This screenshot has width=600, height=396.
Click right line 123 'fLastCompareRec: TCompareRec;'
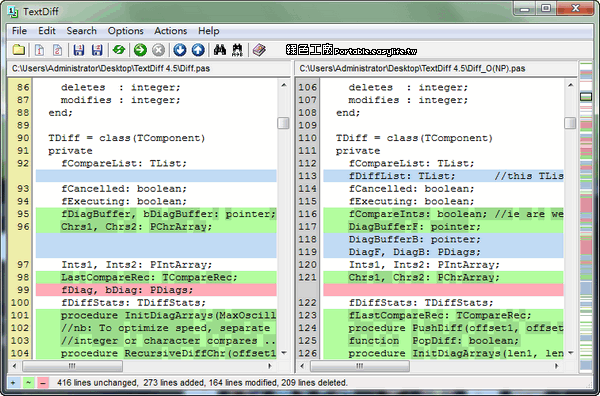[x=440, y=315]
